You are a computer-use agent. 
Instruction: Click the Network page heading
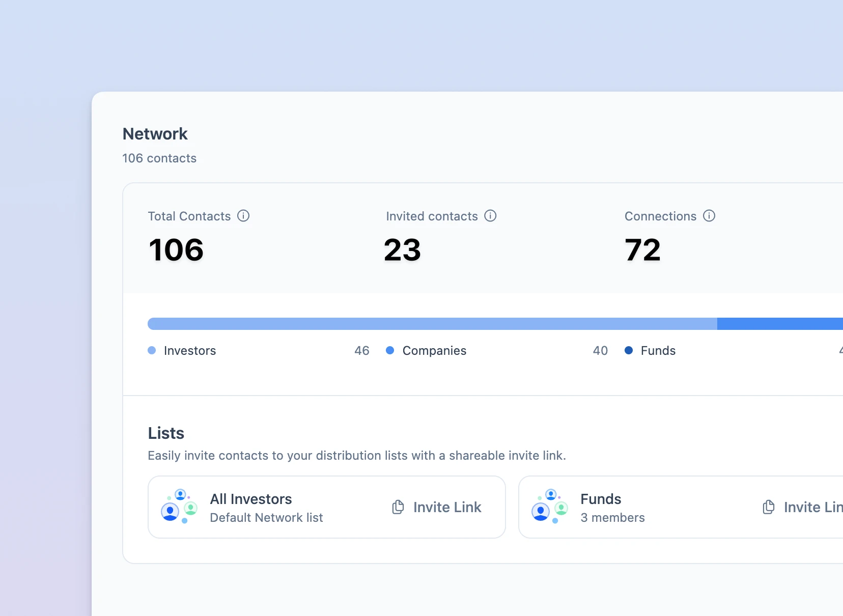point(155,134)
